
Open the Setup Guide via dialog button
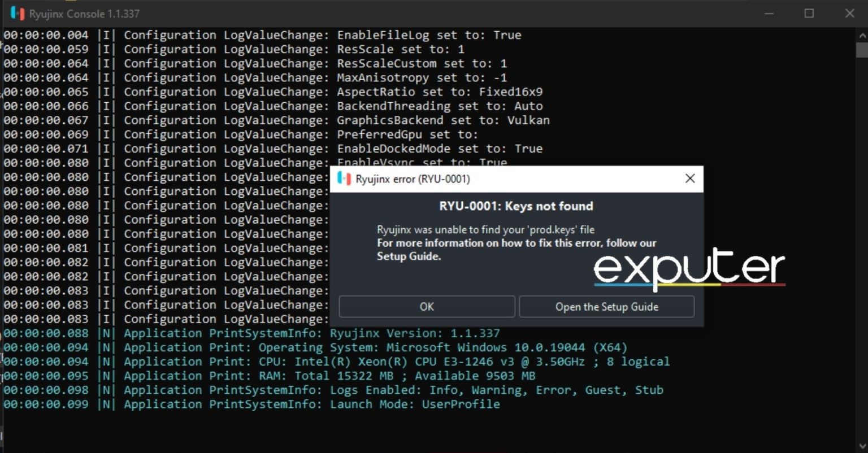606,307
